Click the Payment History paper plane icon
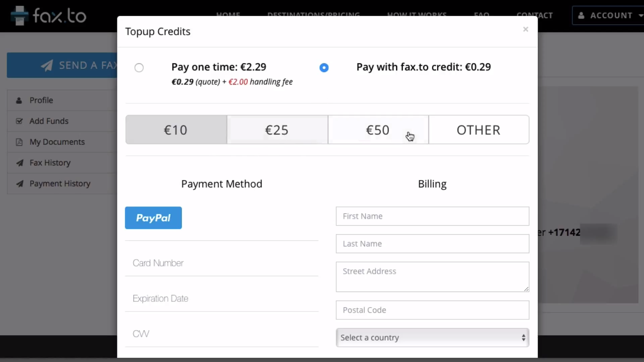The height and width of the screenshot is (362, 644). (x=20, y=184)
